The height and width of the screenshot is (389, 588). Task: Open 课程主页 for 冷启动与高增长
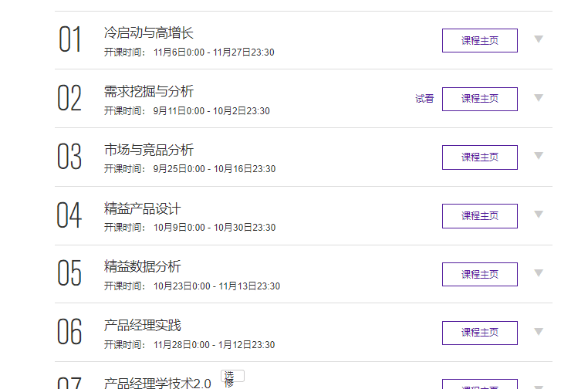(x=479, y=40)
